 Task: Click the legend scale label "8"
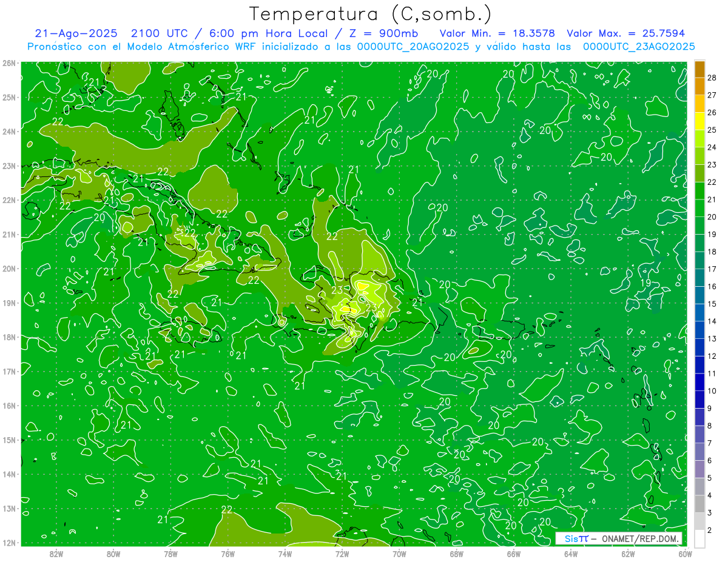pos(710,426)
